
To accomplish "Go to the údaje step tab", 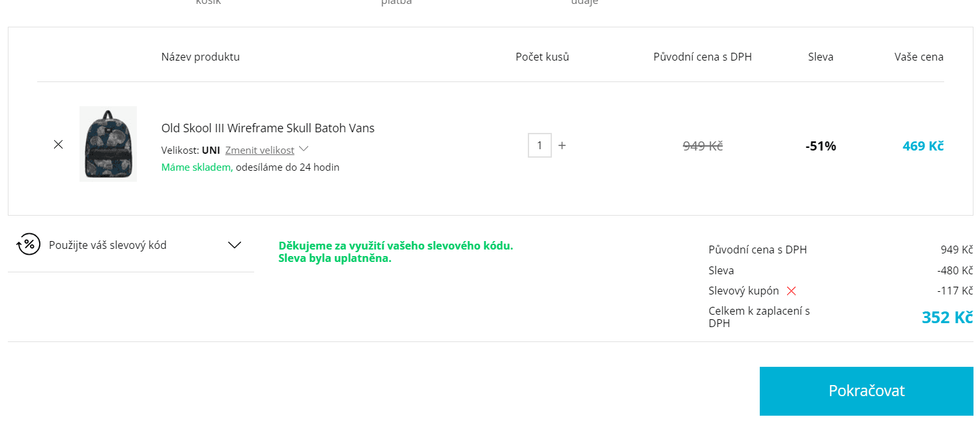I will pos(584,3).
